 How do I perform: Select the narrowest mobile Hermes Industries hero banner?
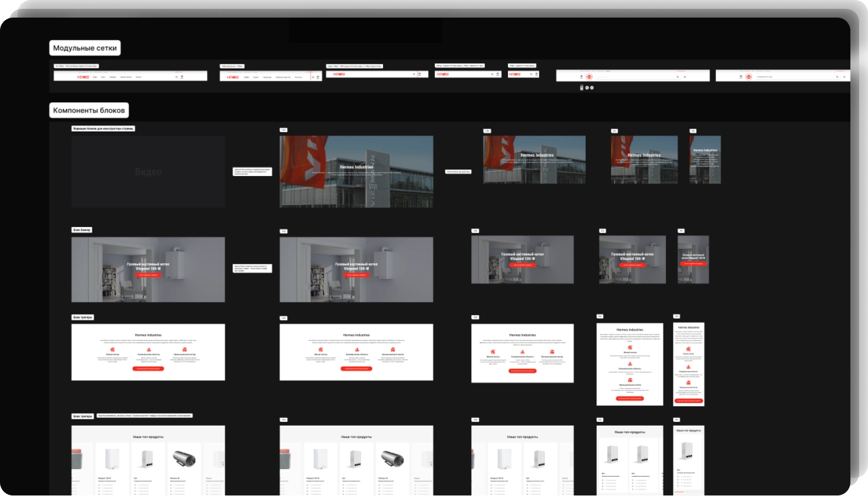coord(705,159)
